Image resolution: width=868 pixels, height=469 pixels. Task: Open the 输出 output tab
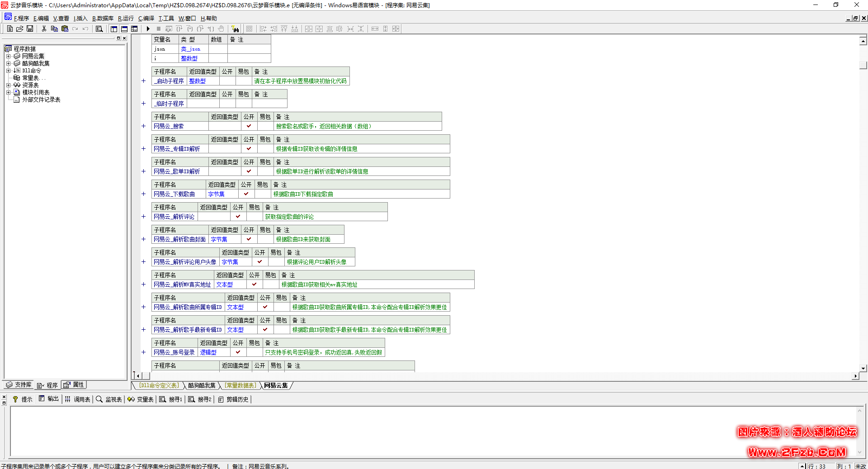49,399
